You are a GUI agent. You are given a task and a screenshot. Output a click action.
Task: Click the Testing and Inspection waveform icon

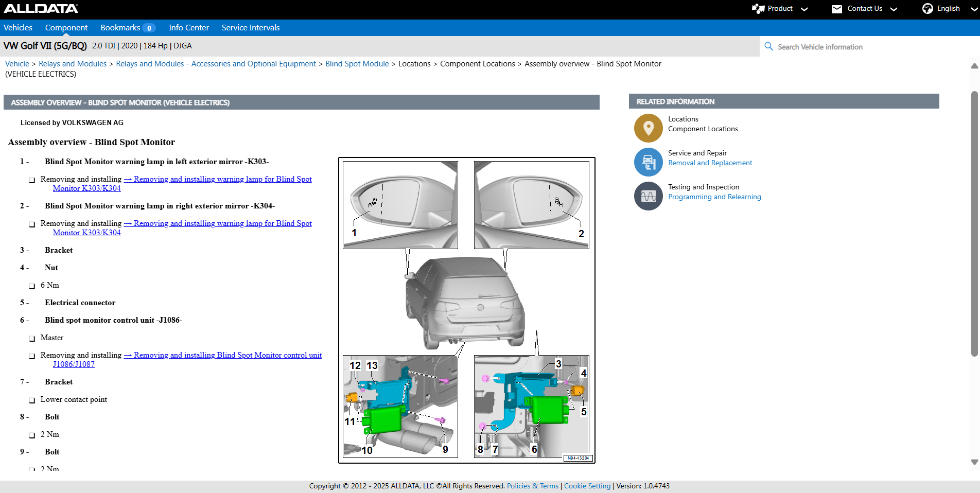click(648, 196)
